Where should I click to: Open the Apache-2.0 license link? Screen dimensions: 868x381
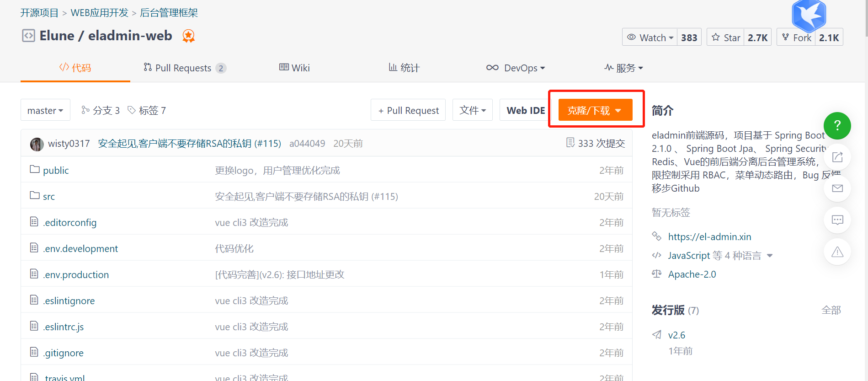tap(692, 274)
